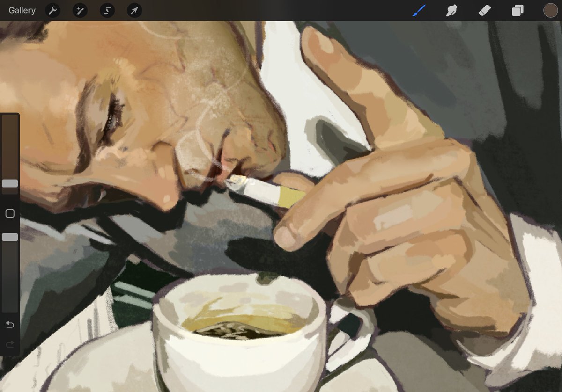Image resolution: width=562 pixels, height=392 pixels.
Task: Activate the Selection tool
Action: click(107, 10)
